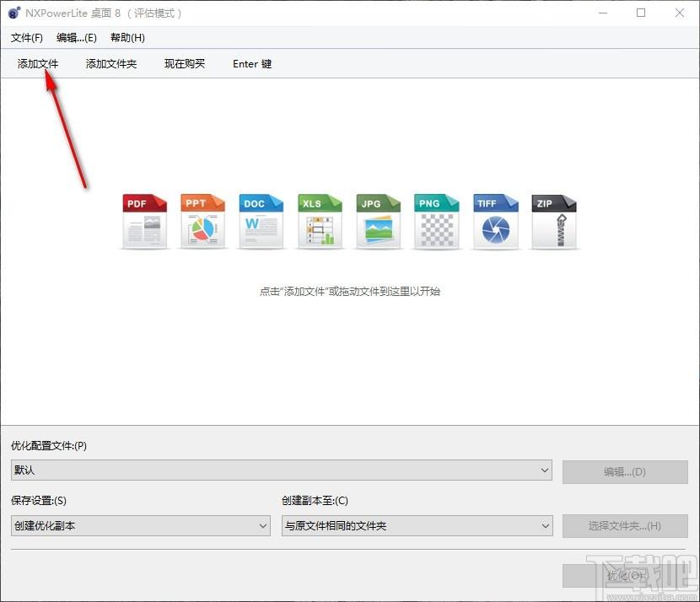Open the 编辑...(E) menu
Screen dimensions: 700x602
(x=77, y=38)
